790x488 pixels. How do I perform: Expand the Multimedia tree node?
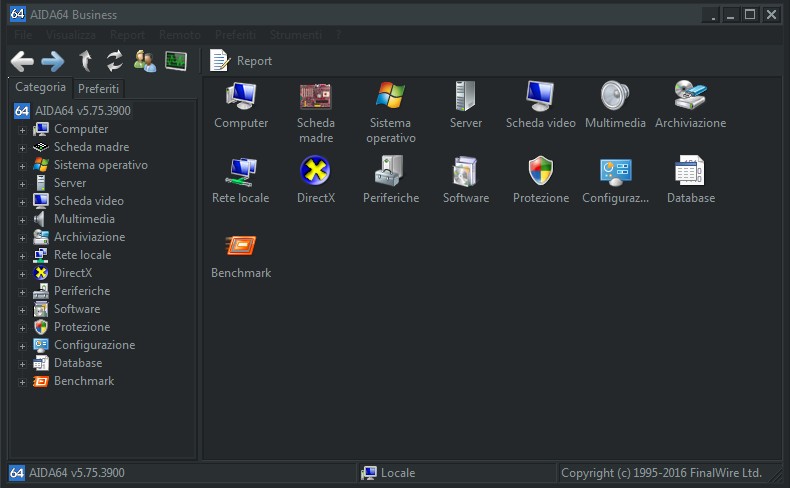pos(22,220)
